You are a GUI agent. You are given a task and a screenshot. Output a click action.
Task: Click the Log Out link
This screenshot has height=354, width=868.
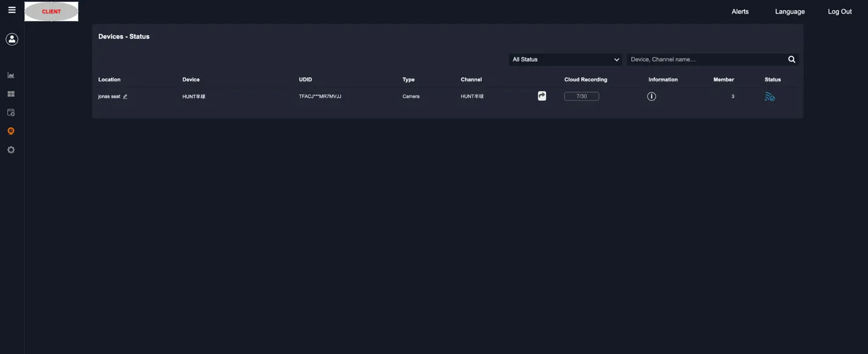[x=839, y=11]
